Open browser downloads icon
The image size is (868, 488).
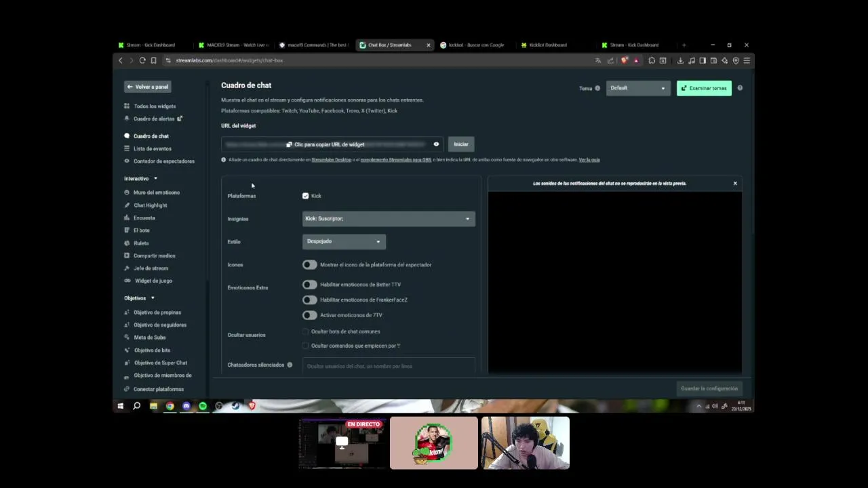(x=680, y=60)
